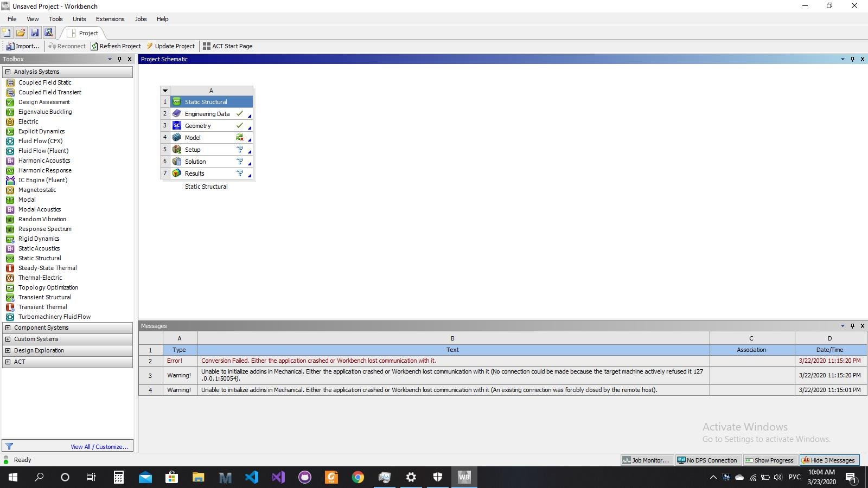Viewport: 868px width, 488px height.
Task: Choose Fluid Flow (CFX) system
Action: point(40,141)
